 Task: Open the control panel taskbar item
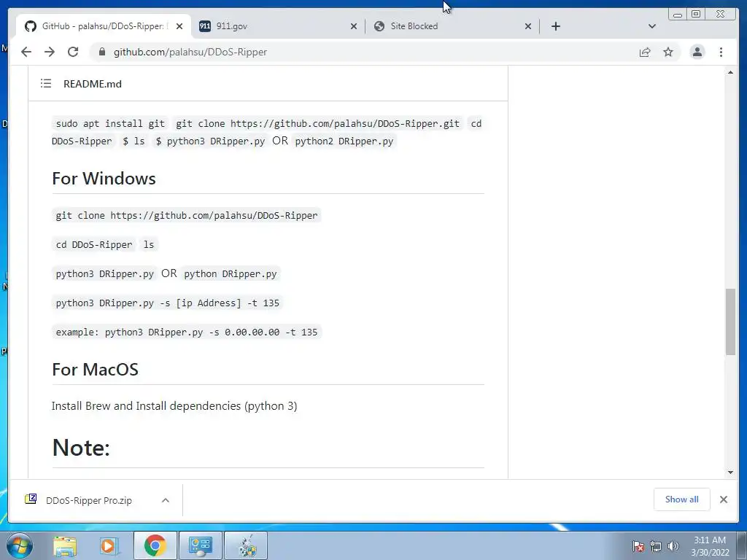pyautogui.click(x=200, y=545)
